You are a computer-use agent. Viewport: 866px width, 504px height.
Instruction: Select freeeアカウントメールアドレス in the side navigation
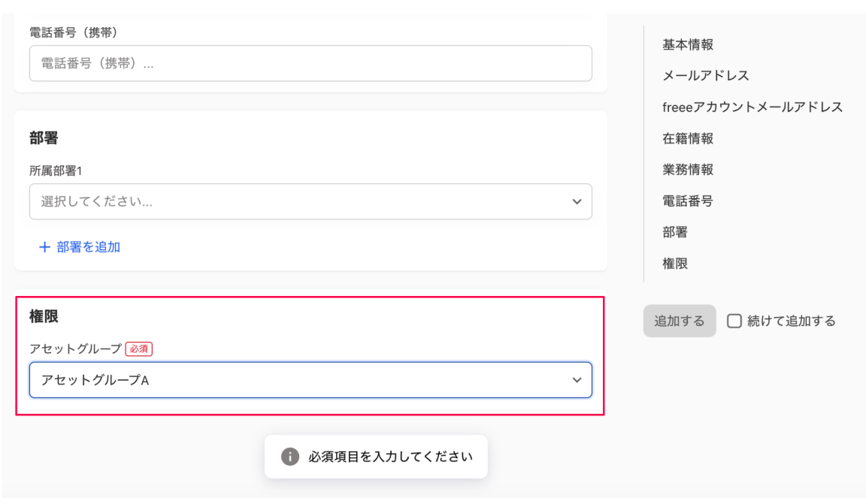pos(752,107)
